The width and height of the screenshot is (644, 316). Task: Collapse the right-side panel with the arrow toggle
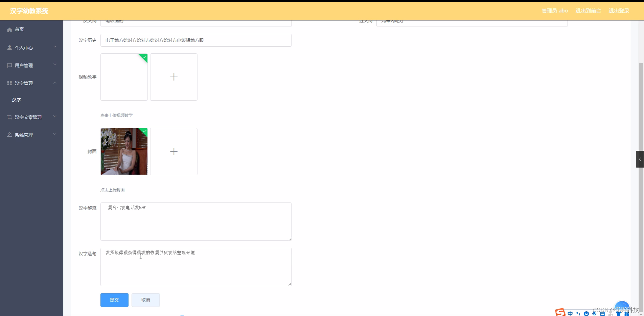(x=640, y=159)
